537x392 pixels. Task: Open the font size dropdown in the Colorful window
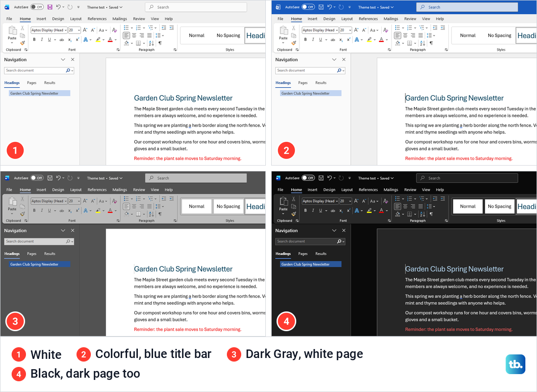click(350, 30)
